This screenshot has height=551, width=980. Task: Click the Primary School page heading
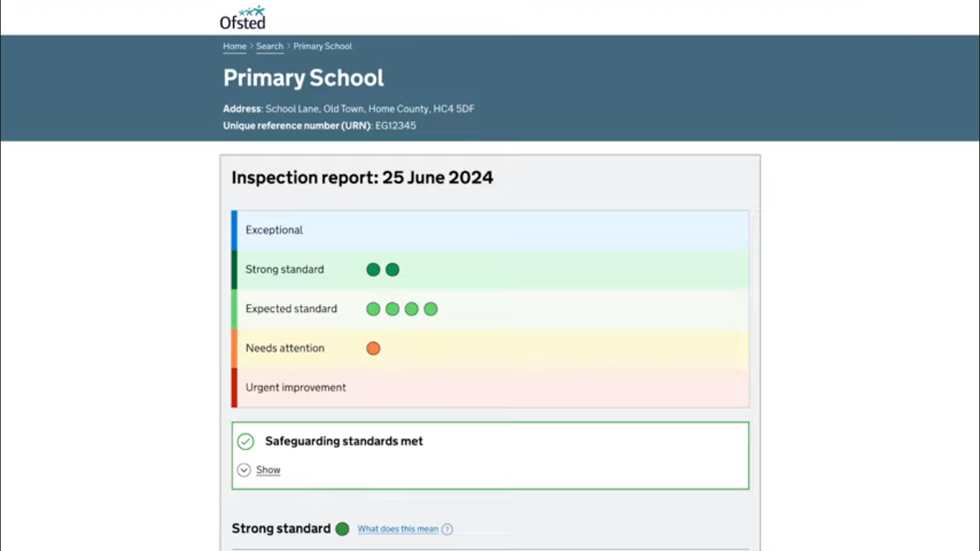click(303, 77)
